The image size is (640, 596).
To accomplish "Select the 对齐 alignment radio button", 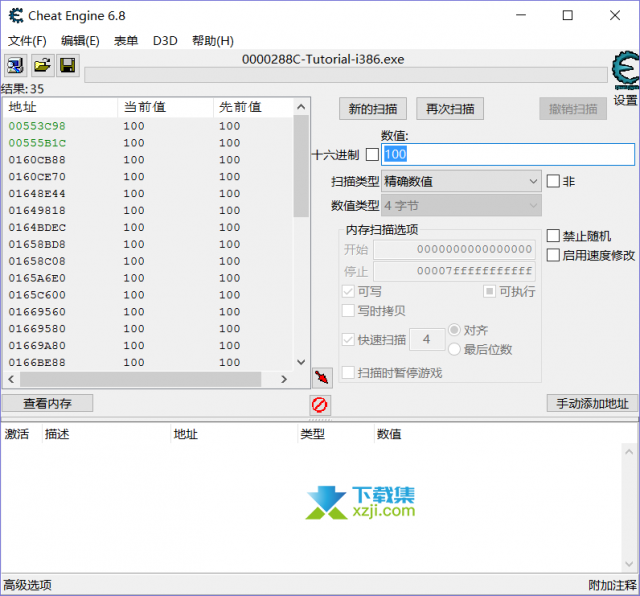I will click(x=454, y=330).
